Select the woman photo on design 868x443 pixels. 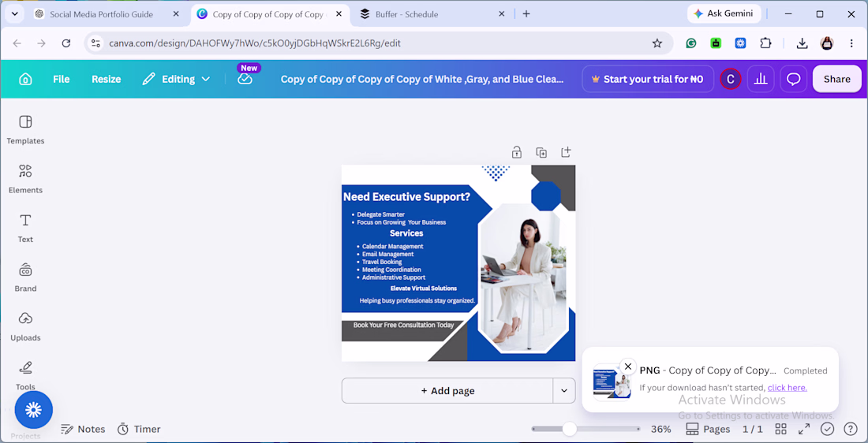[523, 277]
